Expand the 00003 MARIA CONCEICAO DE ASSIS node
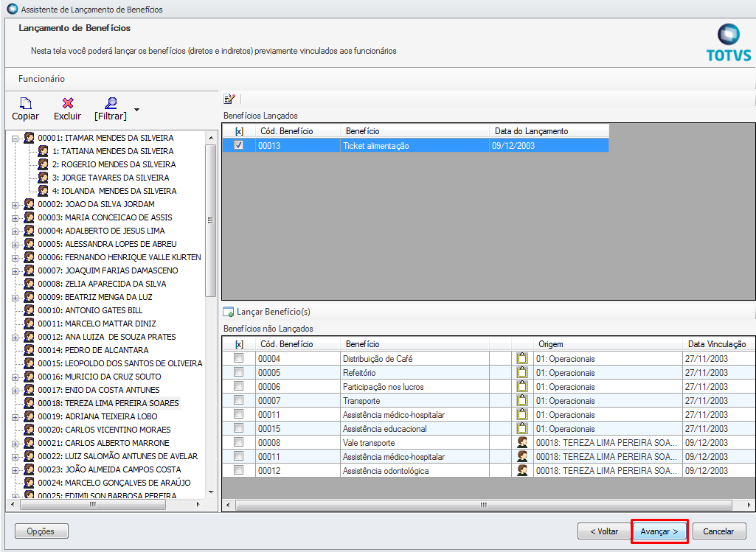The image size is (756, 552). point(15,218)
